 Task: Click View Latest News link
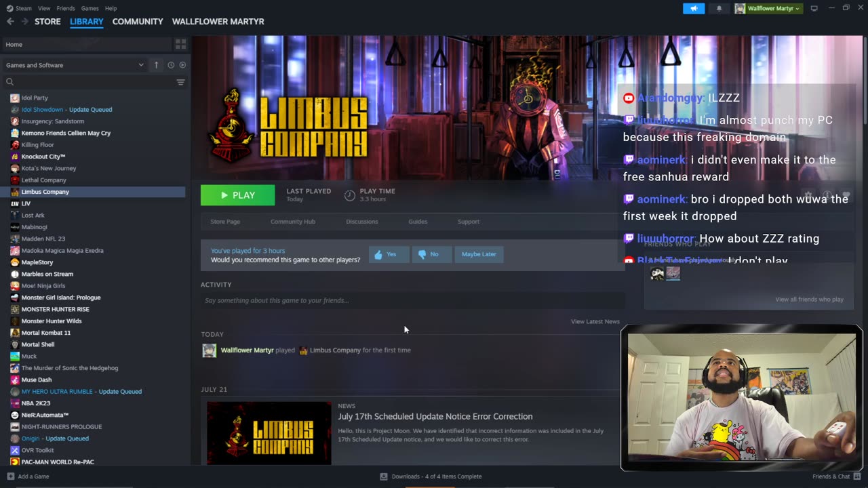tap(595, 321)
